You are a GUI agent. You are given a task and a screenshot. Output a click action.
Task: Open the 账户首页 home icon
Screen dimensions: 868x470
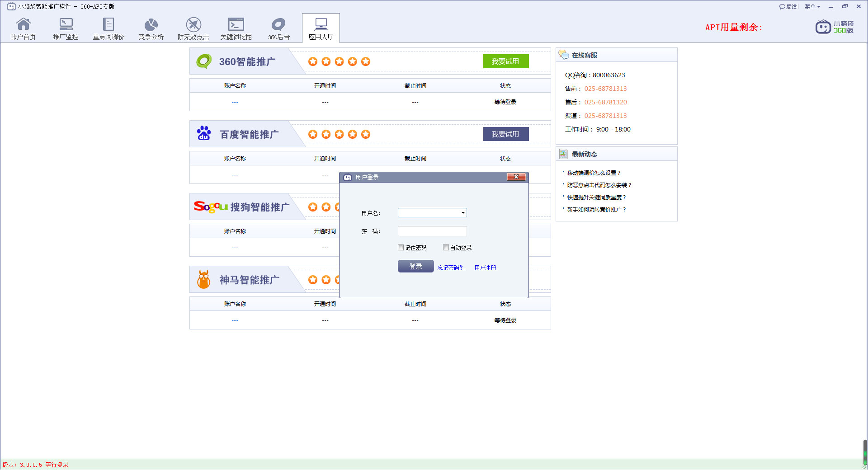click(x=23, y=28)
